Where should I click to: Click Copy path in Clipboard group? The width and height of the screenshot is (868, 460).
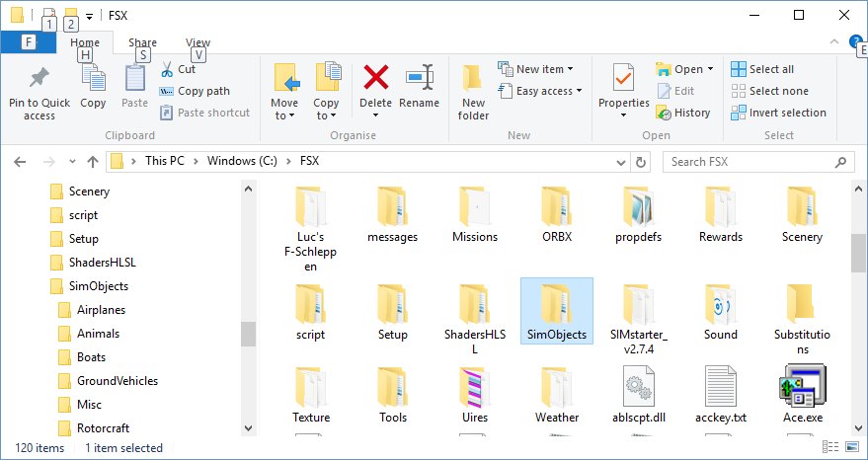pos(195,91)
